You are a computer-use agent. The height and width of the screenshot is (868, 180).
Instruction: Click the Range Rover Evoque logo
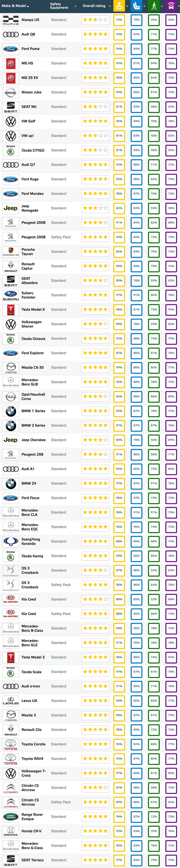[x=11, y=817]
